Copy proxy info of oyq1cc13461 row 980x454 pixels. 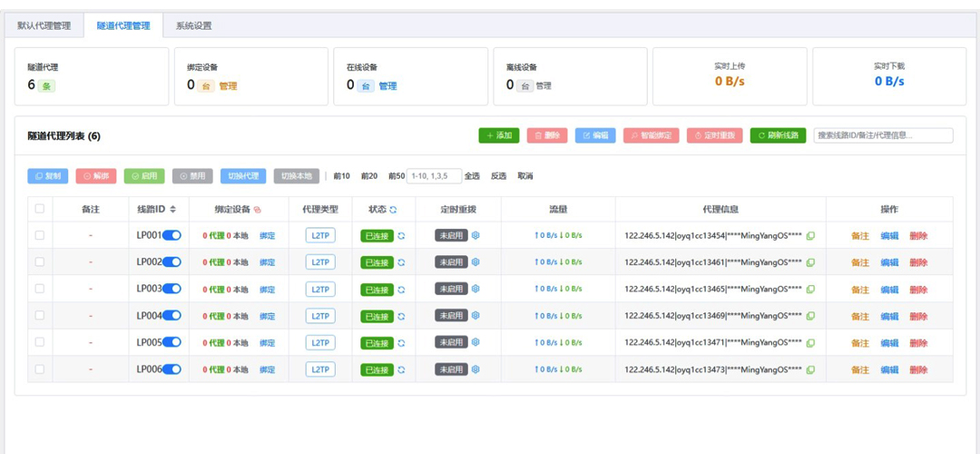point(810,262)
